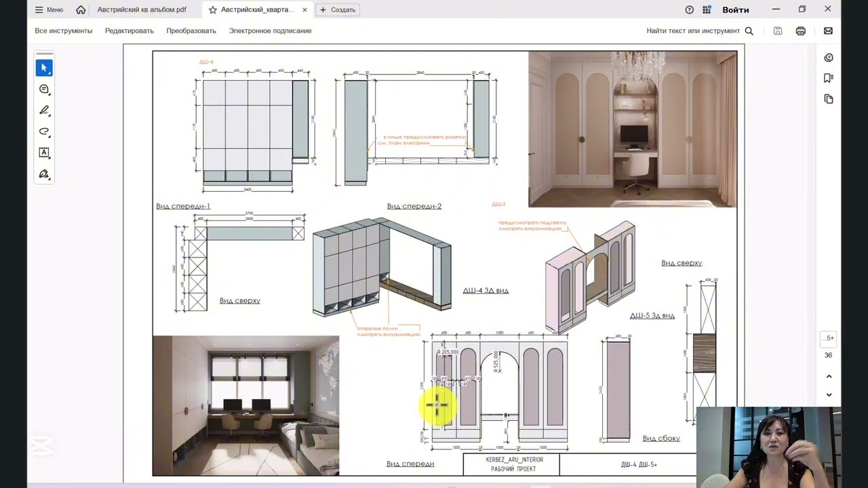The width and height of the screenshot is (868, 488).
Task: Click the ДШ-4 3д вид label
Action: 486,290
